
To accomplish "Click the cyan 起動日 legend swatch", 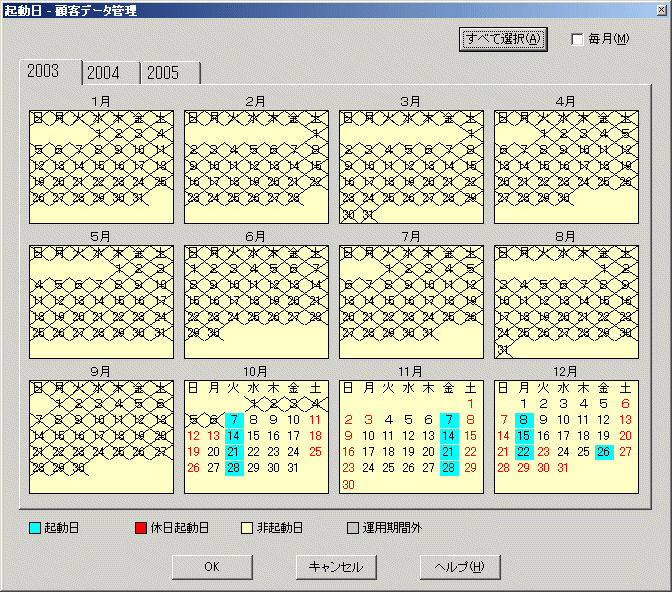I will [35, 527].
